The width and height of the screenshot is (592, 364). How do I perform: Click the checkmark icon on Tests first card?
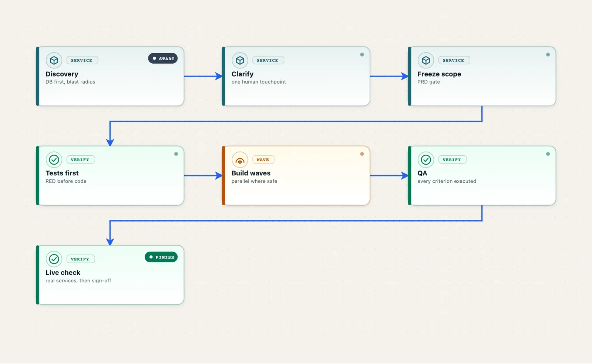54,160
